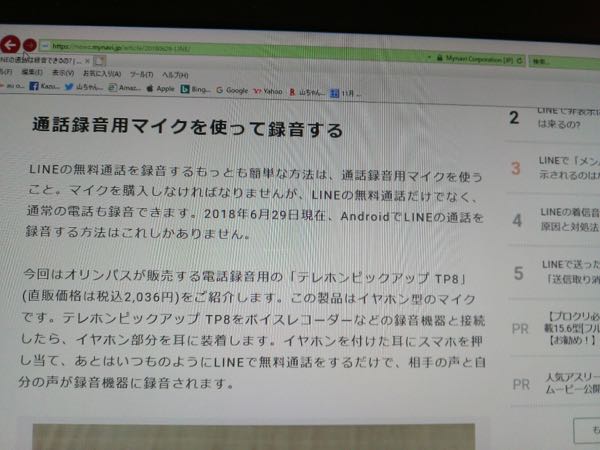
Task: Click the text 2018年6月29日現在
Action: pyautogui.click(x=264, y=215)
